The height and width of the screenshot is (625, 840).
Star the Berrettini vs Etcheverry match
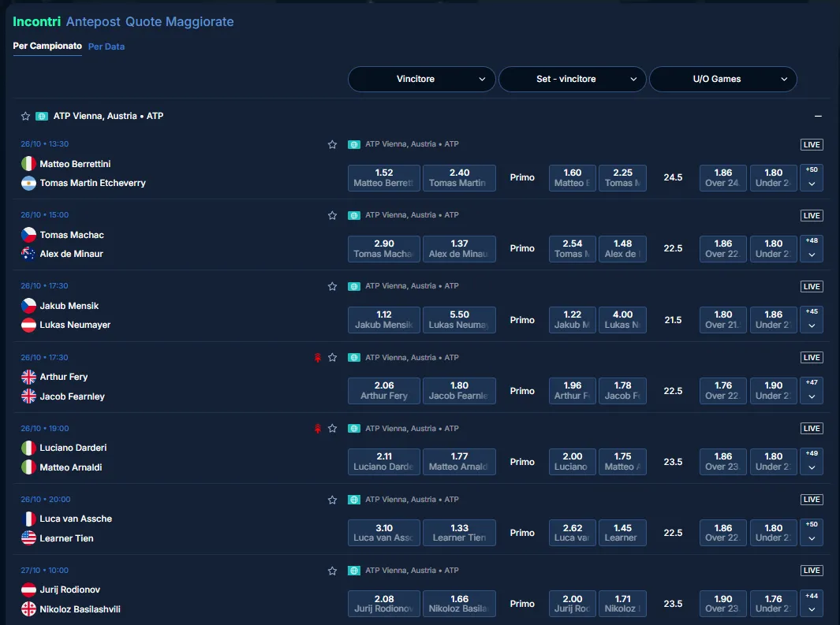coord(332,144)
